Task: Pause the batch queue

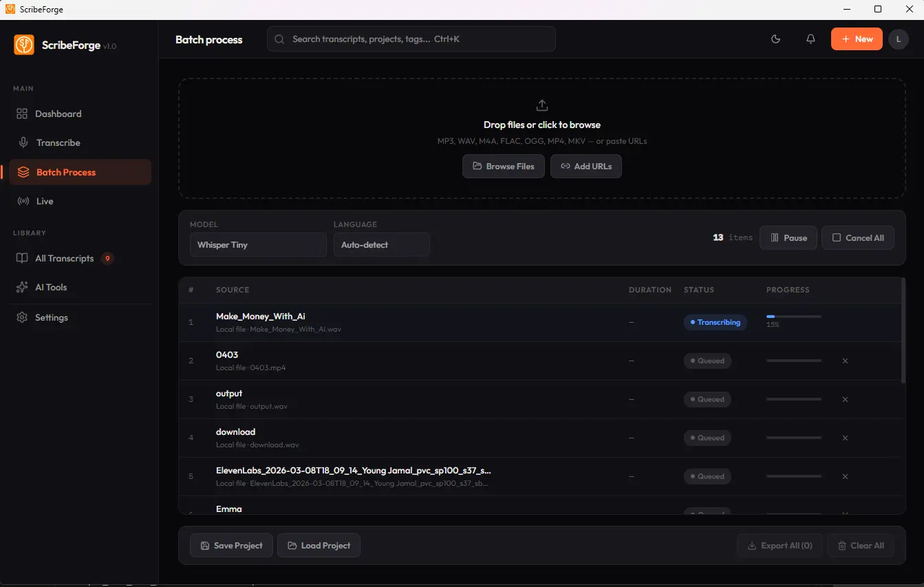Action: point(788,238)
